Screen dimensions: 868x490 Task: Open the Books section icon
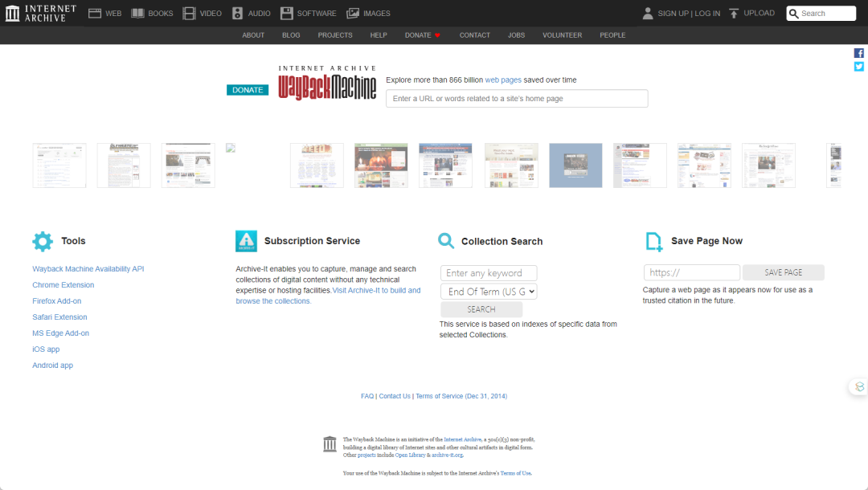coord(137,14)
